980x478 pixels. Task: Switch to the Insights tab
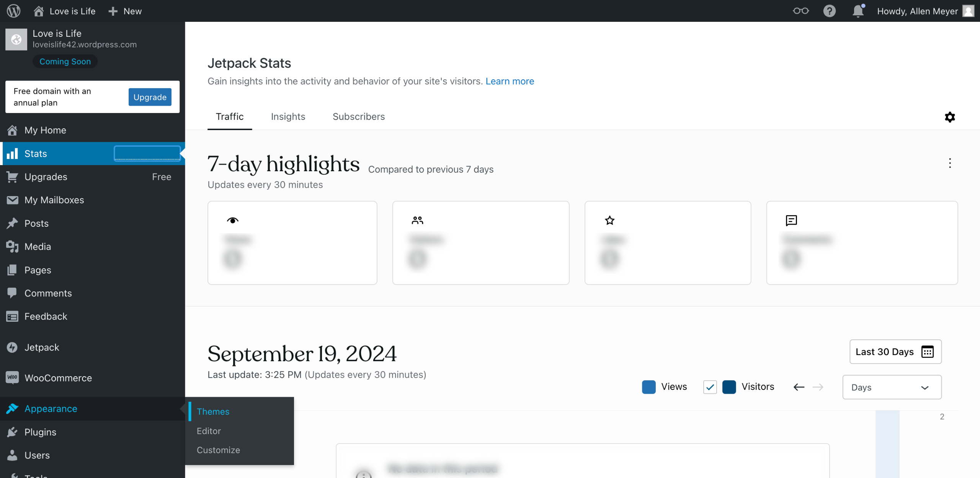288,116
